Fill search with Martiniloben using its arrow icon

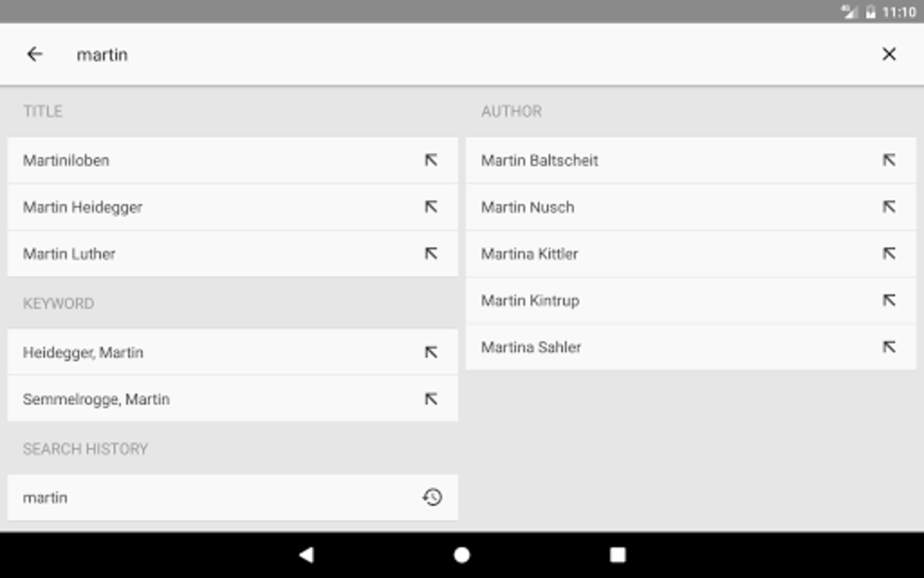[x=431, y=160]
